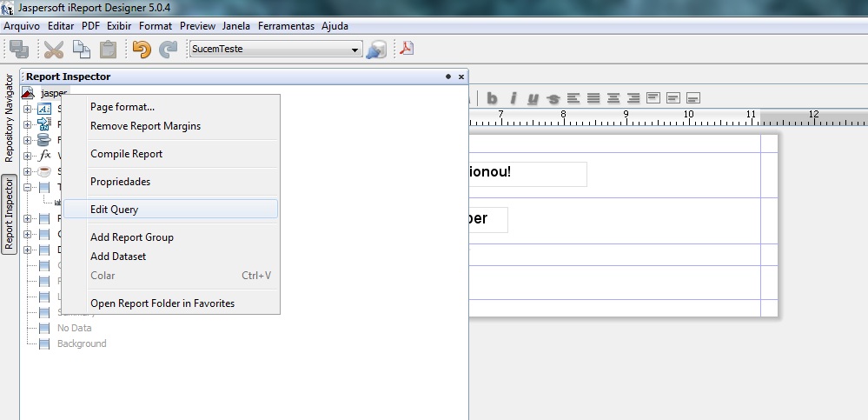Choose Add Report Group in context menu
The height and width of the screenshot is (420, 868).
pos(170,237)
